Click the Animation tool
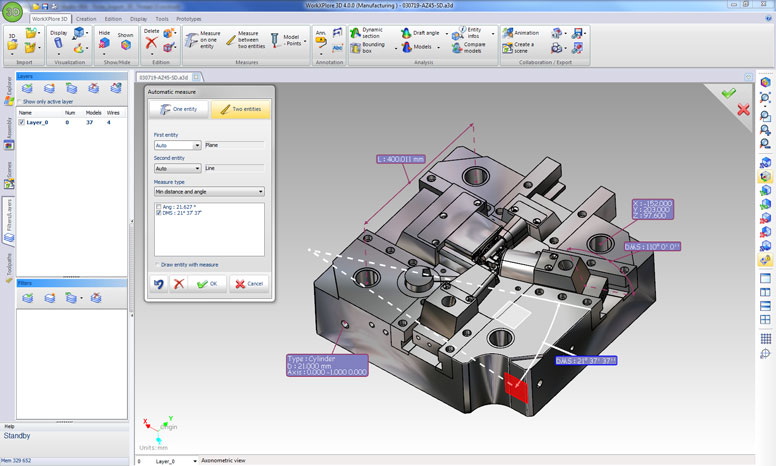 (521, 33)
